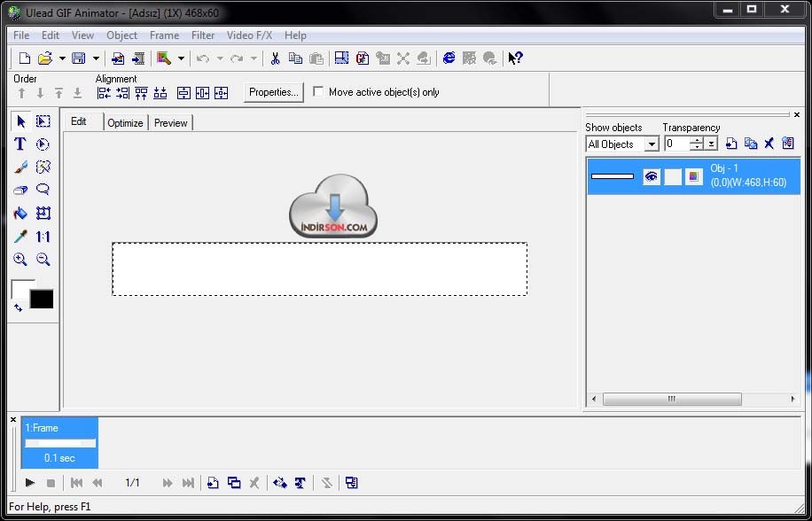Click the black background color swatch

tap(42, 299)
